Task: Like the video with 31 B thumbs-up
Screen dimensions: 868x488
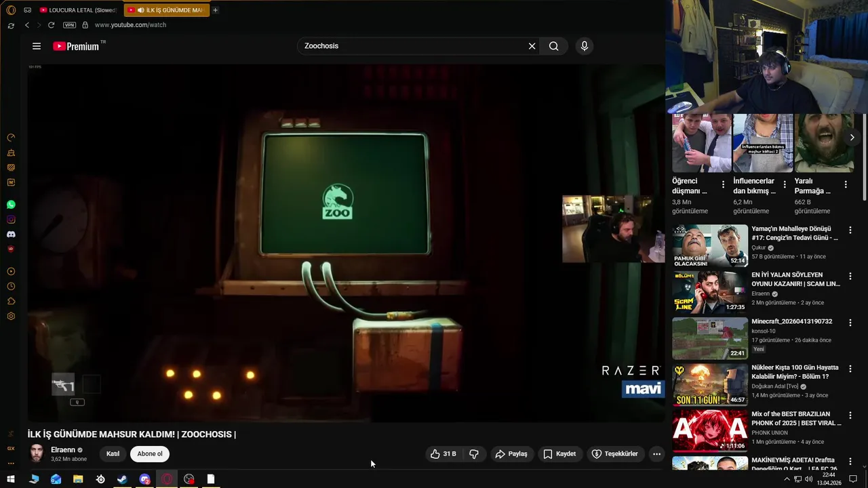Action: click(x=443, y=454)
